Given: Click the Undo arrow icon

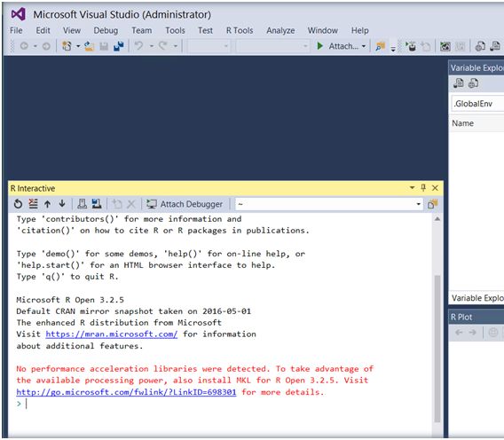Looking at the screenshot, I should click(x=138, y=46).
